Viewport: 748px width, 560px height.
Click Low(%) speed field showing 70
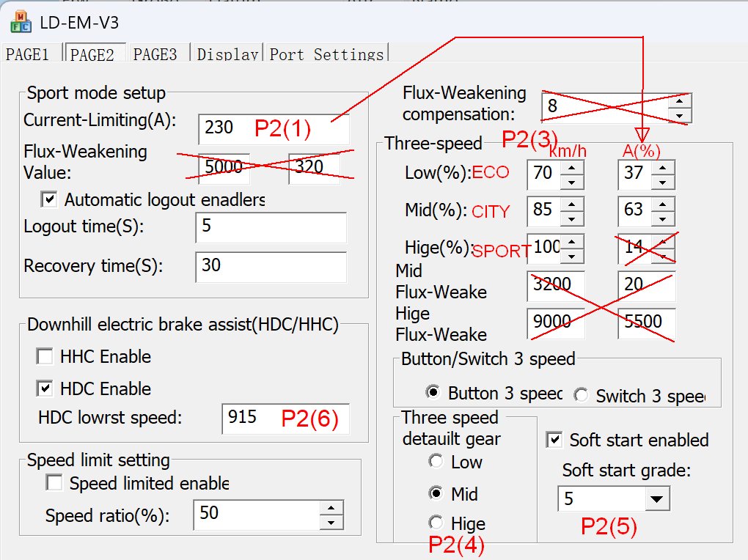pos(544,174)
